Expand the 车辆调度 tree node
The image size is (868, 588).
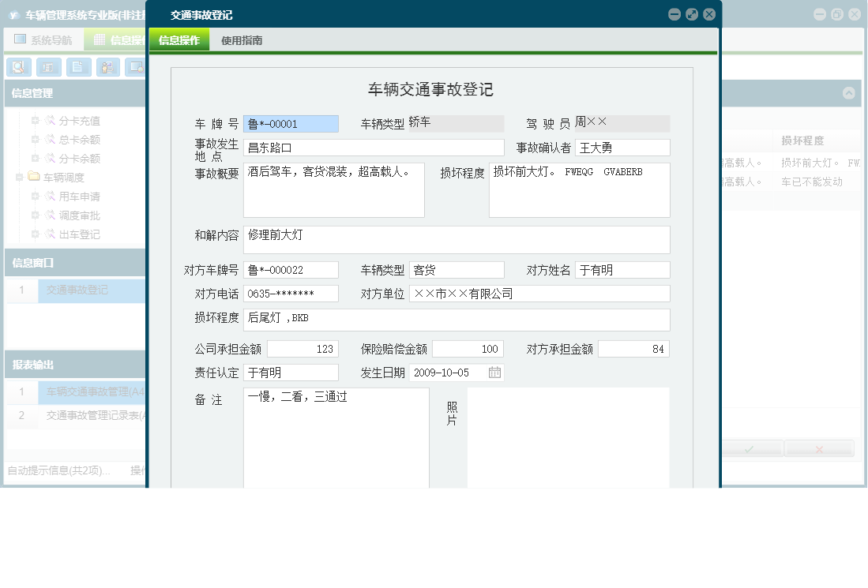click(x=18, y=177)
